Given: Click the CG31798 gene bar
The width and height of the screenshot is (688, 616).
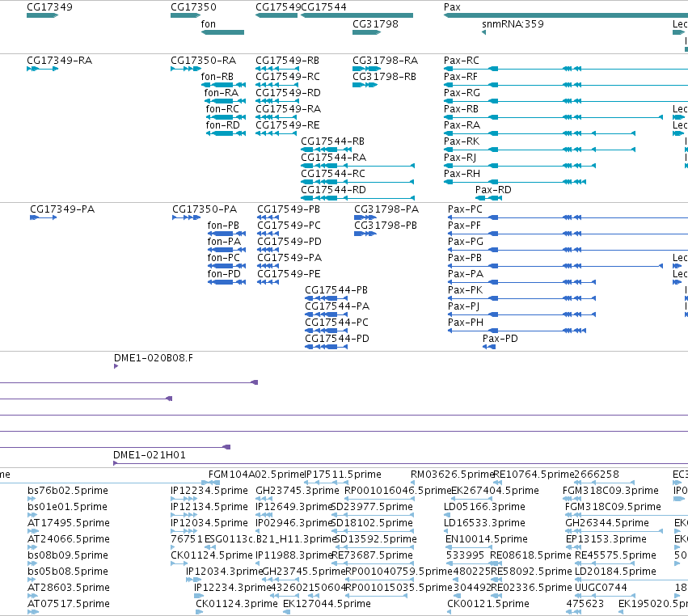Looking at the screenshot, I should click(x=366, y=32).
